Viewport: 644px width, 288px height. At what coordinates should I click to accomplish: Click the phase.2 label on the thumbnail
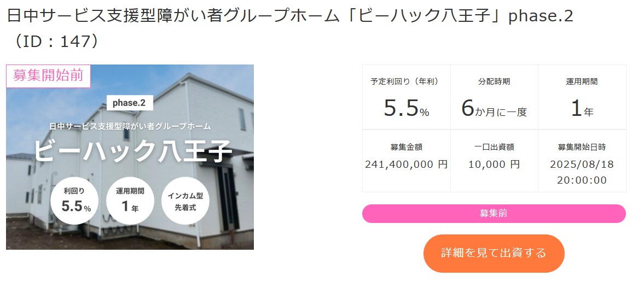pyautogui.click(x=130, y=103)
